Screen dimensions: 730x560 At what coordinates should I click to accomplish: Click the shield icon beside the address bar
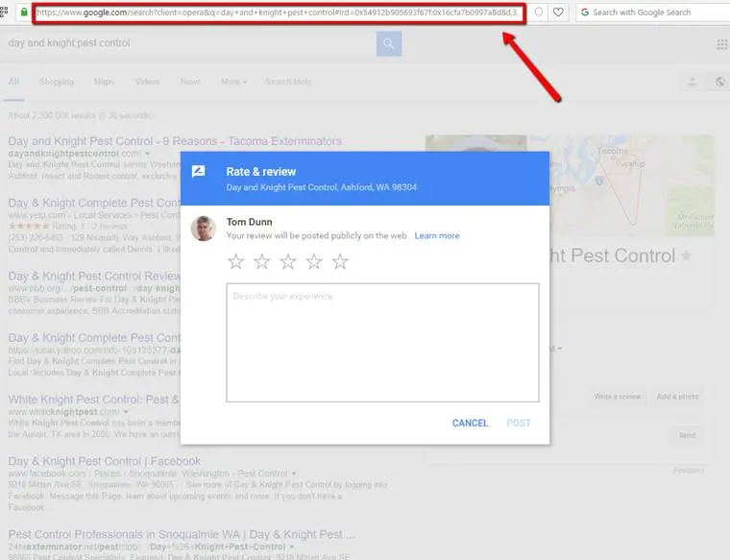(x=538, y=12)
